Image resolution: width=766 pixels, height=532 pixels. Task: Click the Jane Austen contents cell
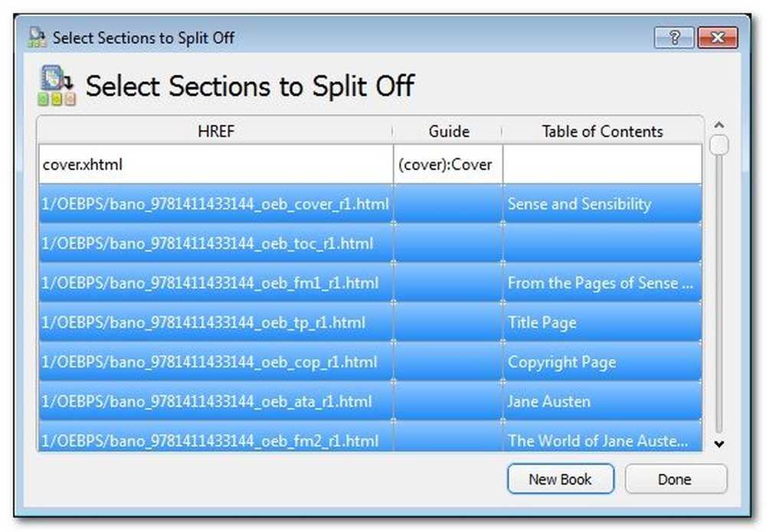point(602,401)
